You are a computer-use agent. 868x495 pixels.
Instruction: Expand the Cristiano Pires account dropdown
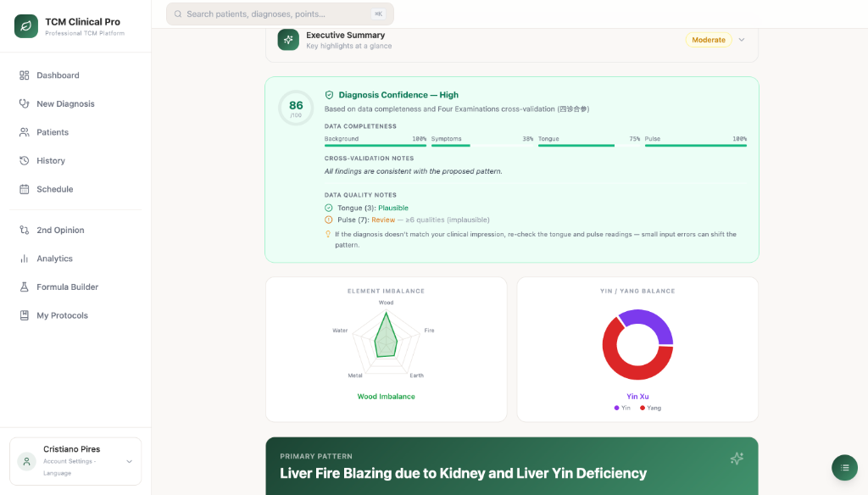pos(129,461)
